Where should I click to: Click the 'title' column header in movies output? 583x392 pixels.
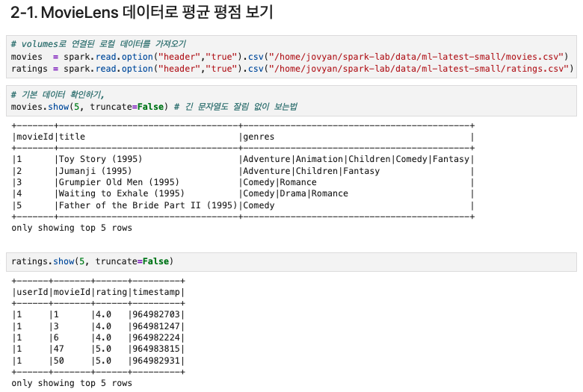click(x=73, y=137)
